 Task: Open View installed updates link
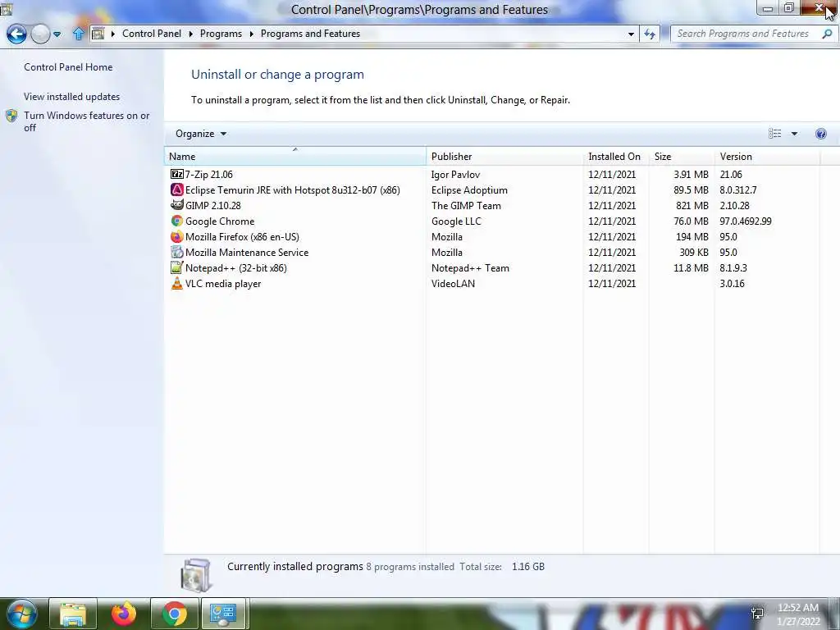click(x=72, y=97)
